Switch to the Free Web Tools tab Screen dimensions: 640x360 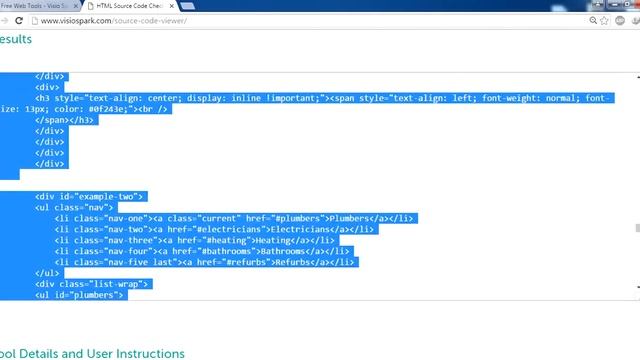tap(39, 6)
